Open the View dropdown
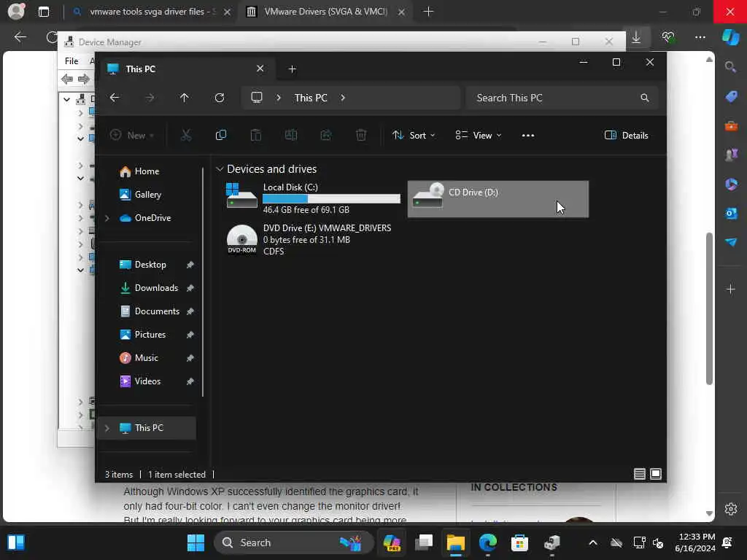747x560 pixels. (x=479, y=135)
